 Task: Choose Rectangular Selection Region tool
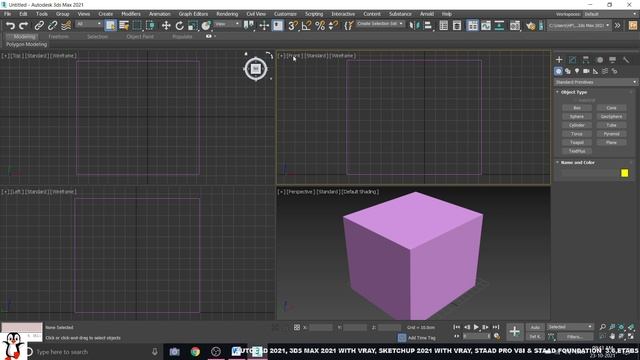coord(137,25)
